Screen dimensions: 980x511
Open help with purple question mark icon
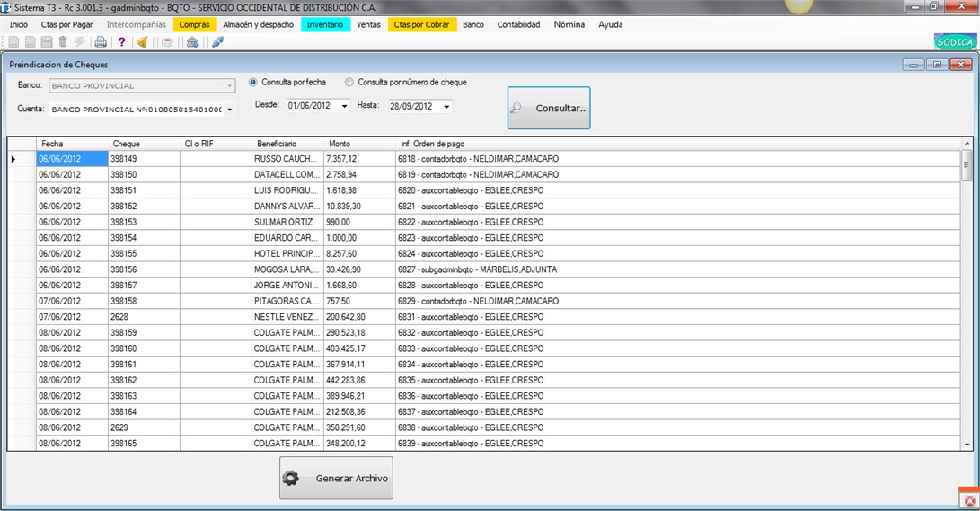[121, 42]
